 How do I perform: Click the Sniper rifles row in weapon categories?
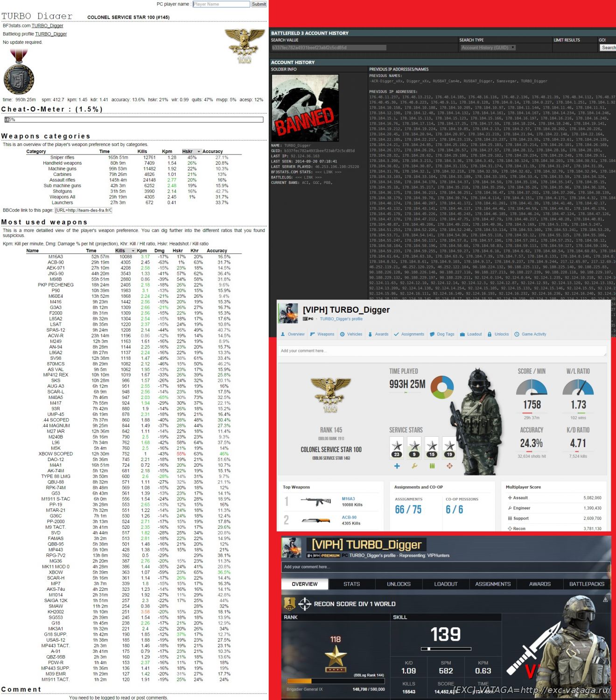coord(134,158)
